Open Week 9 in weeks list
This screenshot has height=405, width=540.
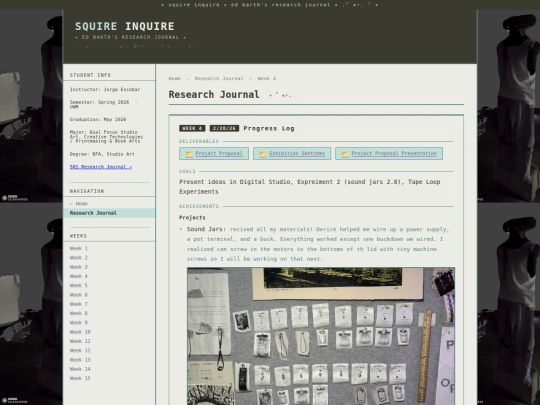coord(79,323)
